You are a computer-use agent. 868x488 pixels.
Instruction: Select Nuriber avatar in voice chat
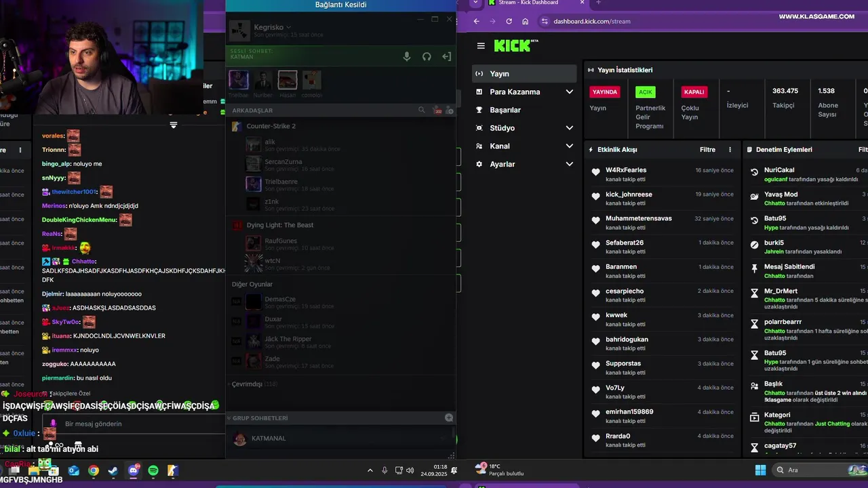[263, 80]
